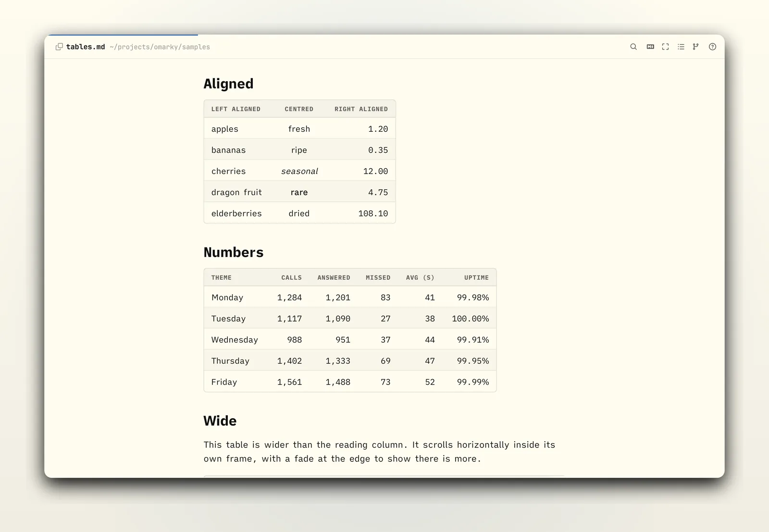Click the CENTRED column header
Image resolution: width=769 pixels, height=532 pixels.
tap(299, 109)
